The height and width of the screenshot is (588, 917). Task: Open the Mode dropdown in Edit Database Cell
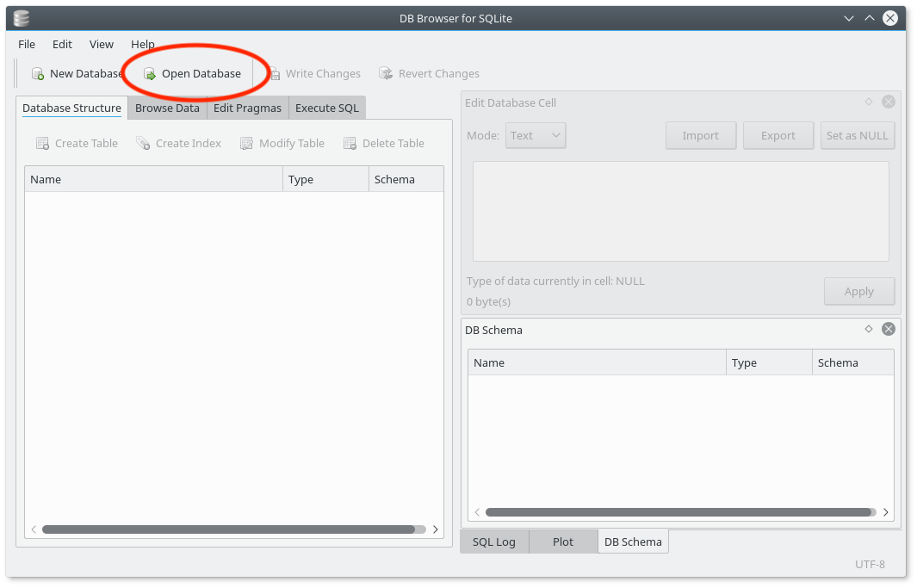point(536,135)
